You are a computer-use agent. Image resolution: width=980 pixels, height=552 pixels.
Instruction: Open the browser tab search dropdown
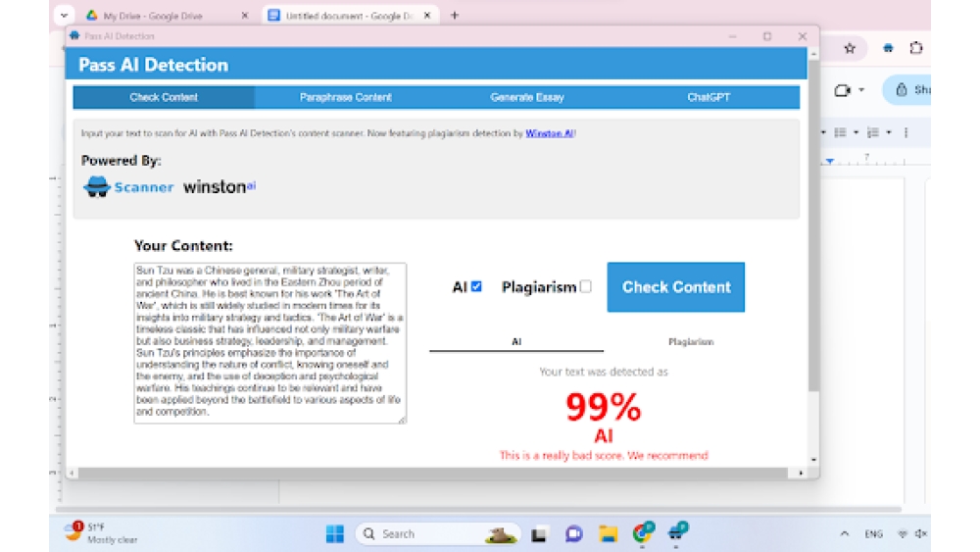click(x=64, y=16)
